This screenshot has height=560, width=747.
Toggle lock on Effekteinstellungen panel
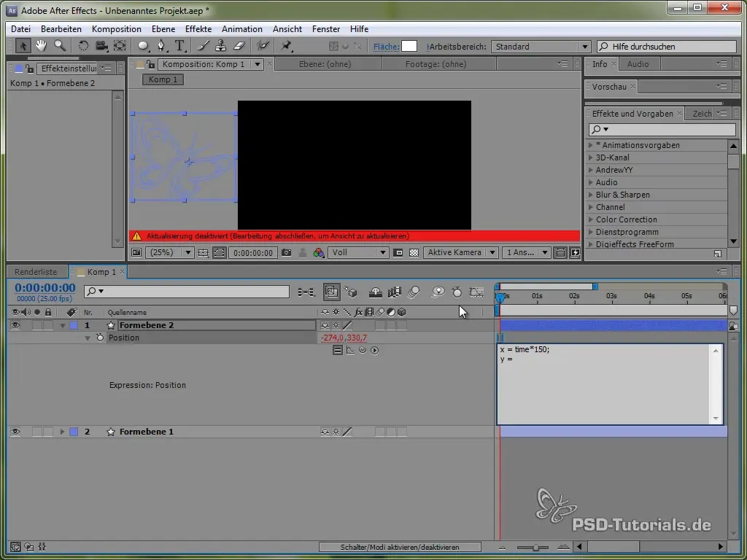coord(29,69)
